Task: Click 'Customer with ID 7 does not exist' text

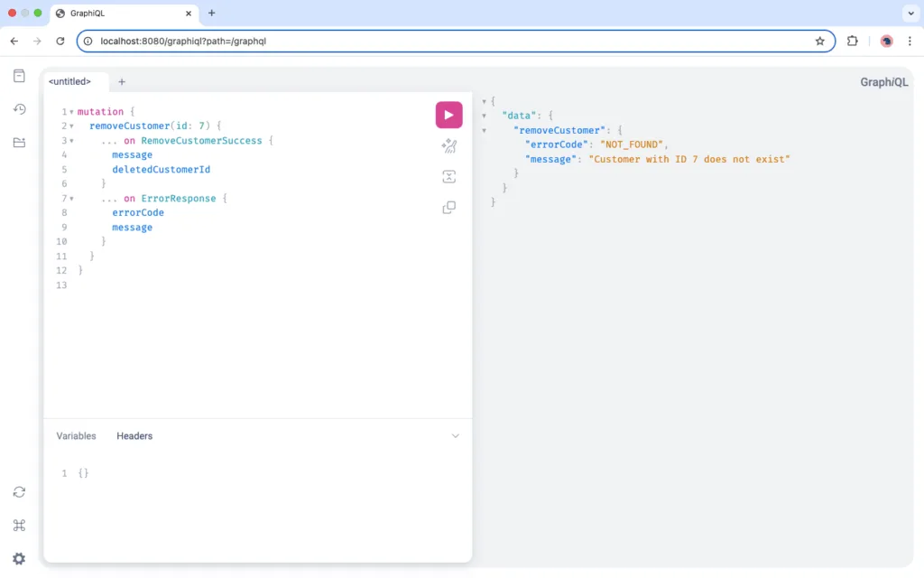Action: pos(688,159)
